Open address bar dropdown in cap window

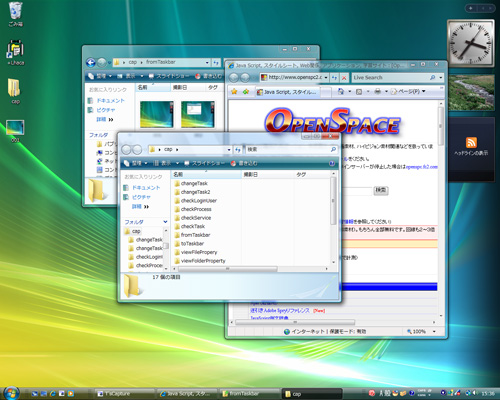[x=229, y=150]
